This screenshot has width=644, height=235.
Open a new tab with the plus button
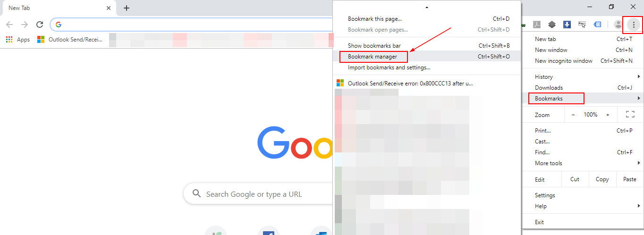pyautogui.click(x=127, y=8)
